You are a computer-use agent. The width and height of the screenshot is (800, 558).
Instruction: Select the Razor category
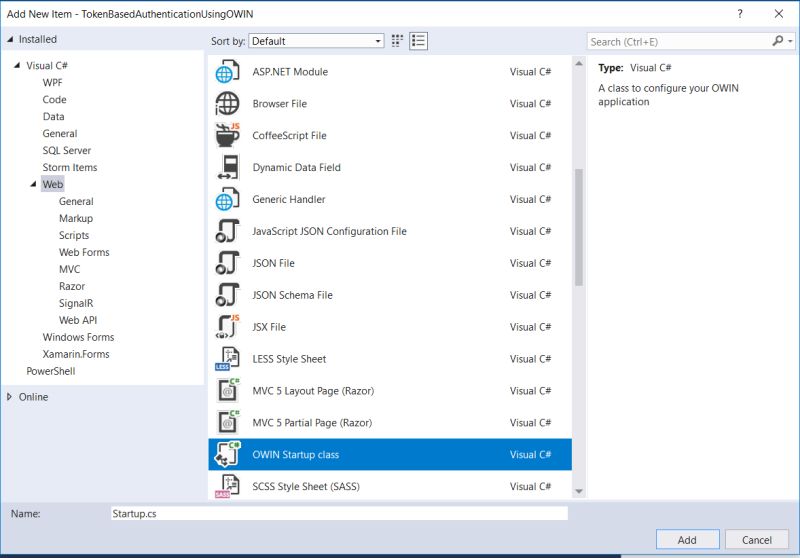click(x=71, y=286)
